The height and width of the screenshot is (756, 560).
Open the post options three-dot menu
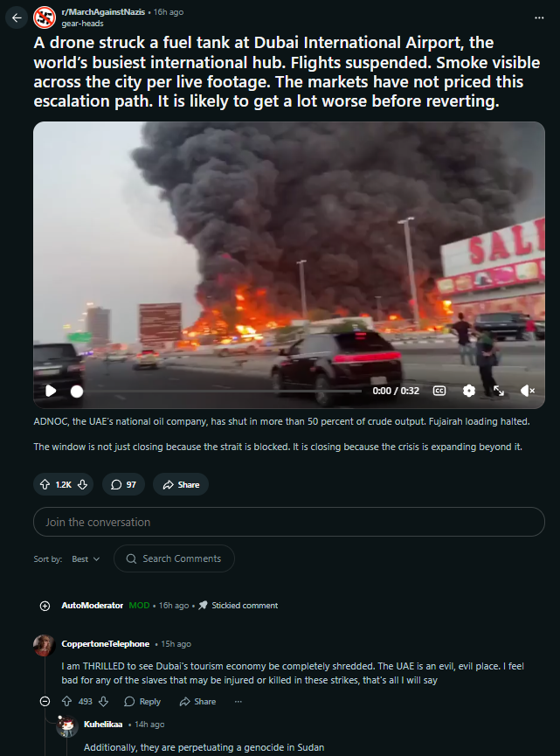tap(539, 17)
